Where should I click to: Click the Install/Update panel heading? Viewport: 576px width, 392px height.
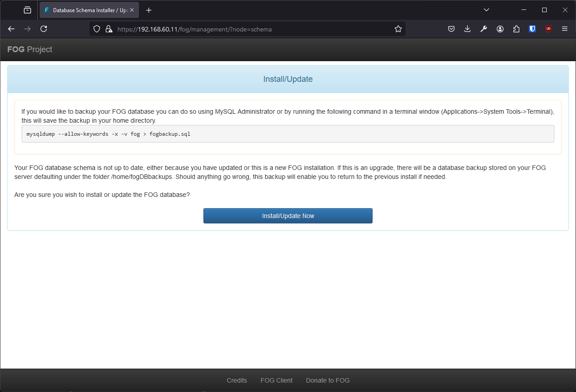[288, 79]
